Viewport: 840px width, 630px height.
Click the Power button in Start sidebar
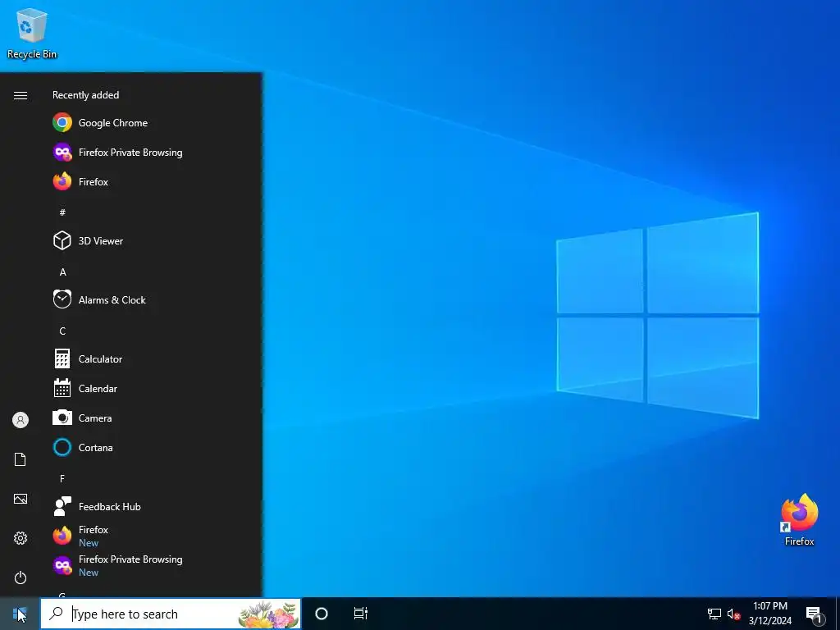coord(21,577)
